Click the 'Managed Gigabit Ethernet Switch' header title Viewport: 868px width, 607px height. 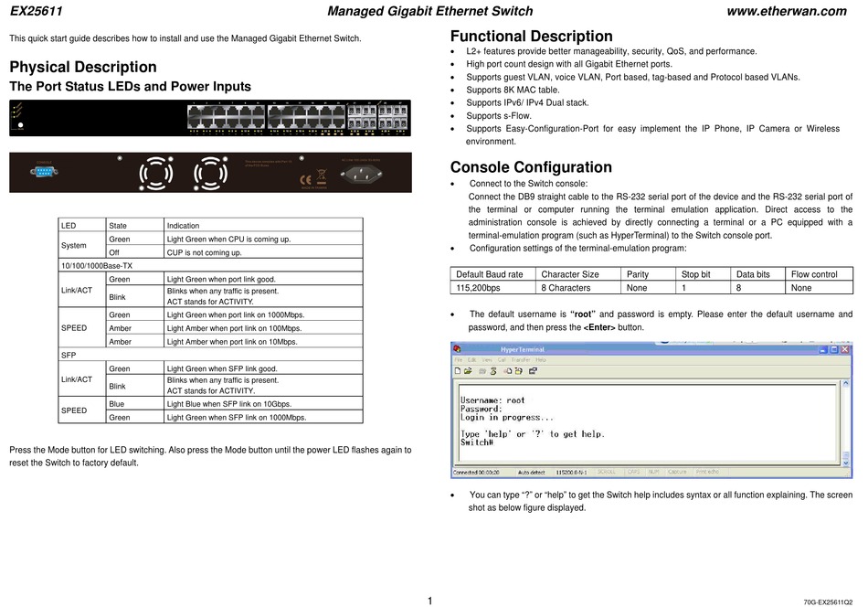[430, 11]
